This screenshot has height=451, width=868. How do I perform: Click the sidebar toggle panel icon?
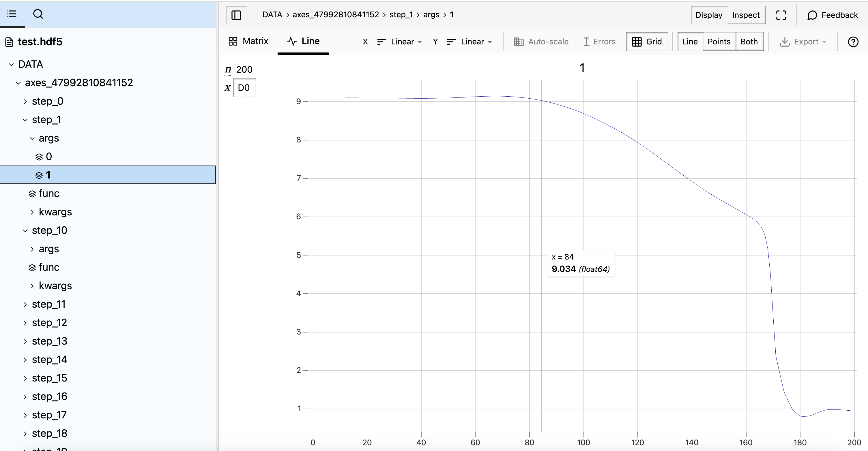[x=236, y=15]
